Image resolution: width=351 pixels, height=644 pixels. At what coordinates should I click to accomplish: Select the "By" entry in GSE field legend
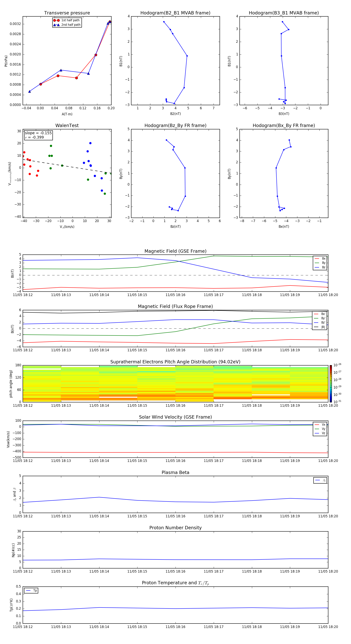[x=320, y=263]
